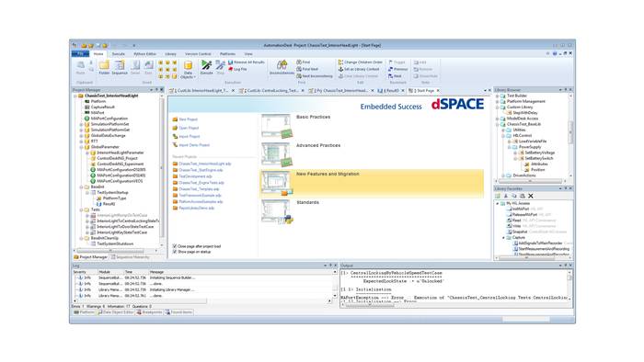Open the Version Control ribbon tab
This screenshot has width=644, height=362.
click(x=198, y=53)
